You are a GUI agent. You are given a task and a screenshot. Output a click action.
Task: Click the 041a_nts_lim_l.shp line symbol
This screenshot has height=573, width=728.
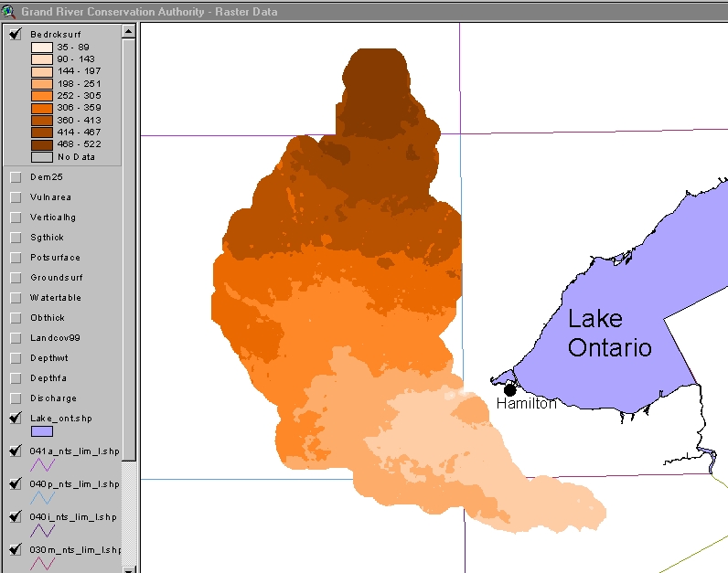(x=43, y=464)
